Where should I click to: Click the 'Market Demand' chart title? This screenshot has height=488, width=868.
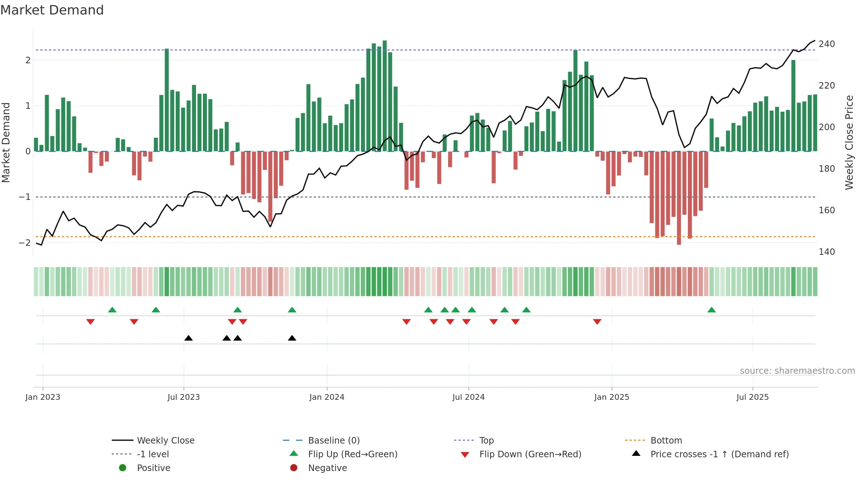[52, 10]
